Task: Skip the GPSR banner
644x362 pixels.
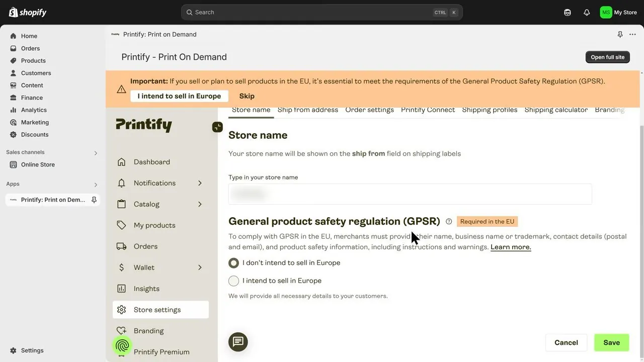Action: point(247,96)
